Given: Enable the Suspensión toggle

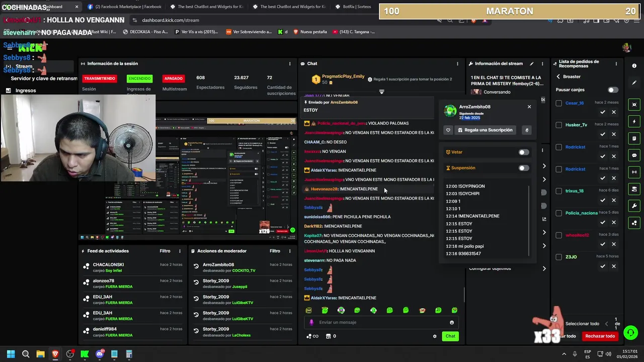Looking at the screenshot, I should pyautogui.click(x=524, y=168).
